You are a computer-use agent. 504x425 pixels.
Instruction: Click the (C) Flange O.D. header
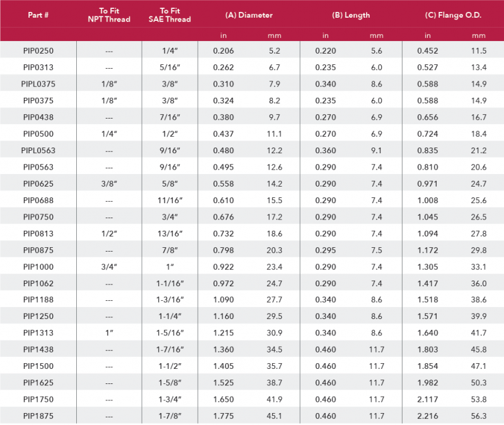click(x=452, y=15)
